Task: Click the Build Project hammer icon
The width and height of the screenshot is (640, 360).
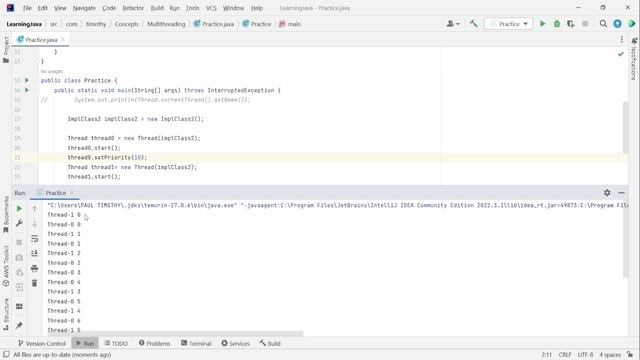Action: (473, 24)
